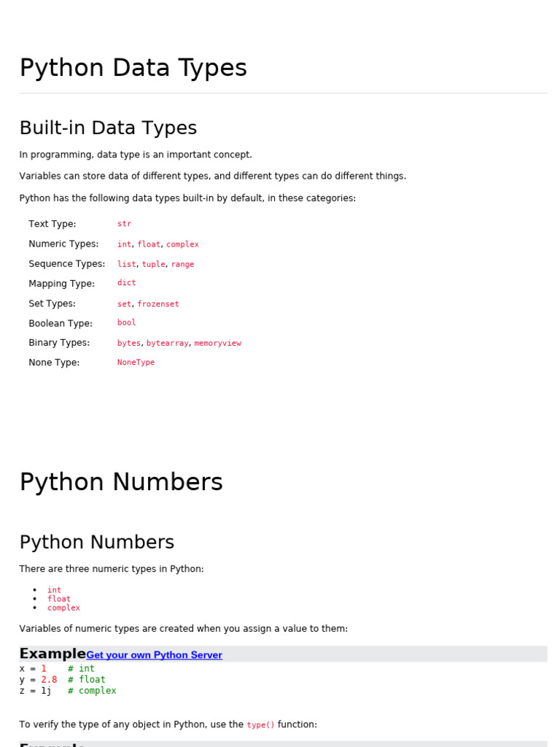Click "tuple" in the Sequence Types row
The image size is (560, 747).
point(153,264)
